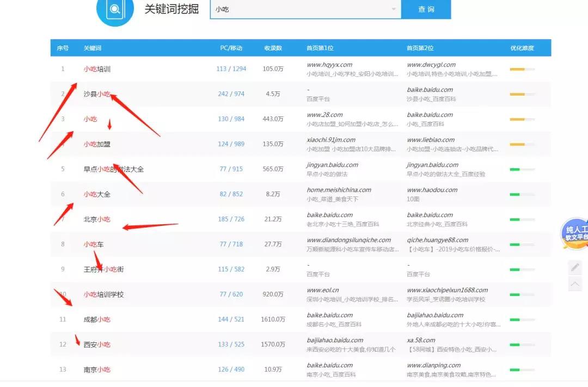This screenshot has width=588, height=387.
Task: Click the magnifier icon beside 关键词挖掘 title
Action: click(115, 10)
